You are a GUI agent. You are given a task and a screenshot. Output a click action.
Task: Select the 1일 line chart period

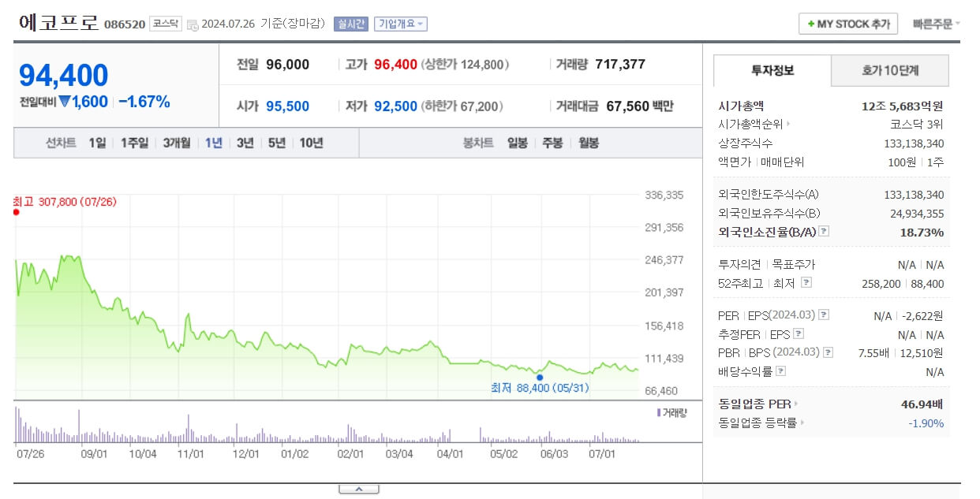(x=97, y=143)
